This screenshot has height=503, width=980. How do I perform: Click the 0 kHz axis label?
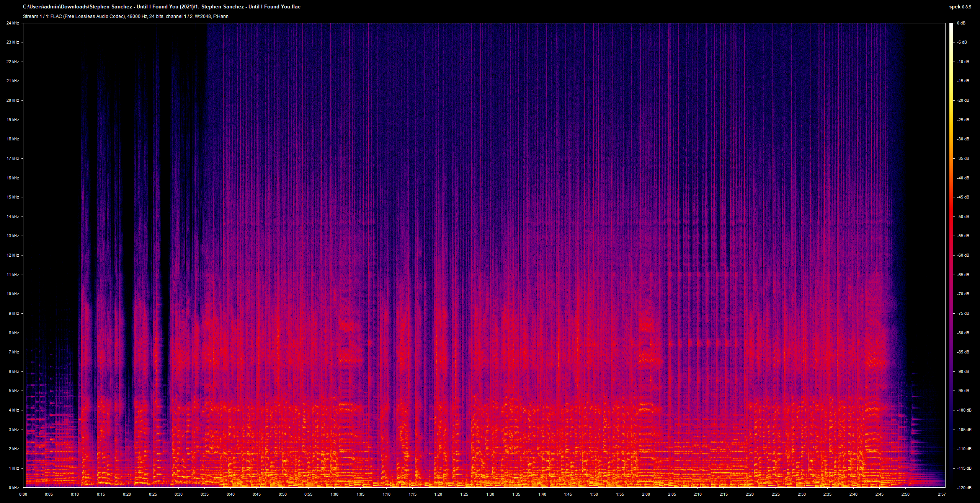coord(14,488)
